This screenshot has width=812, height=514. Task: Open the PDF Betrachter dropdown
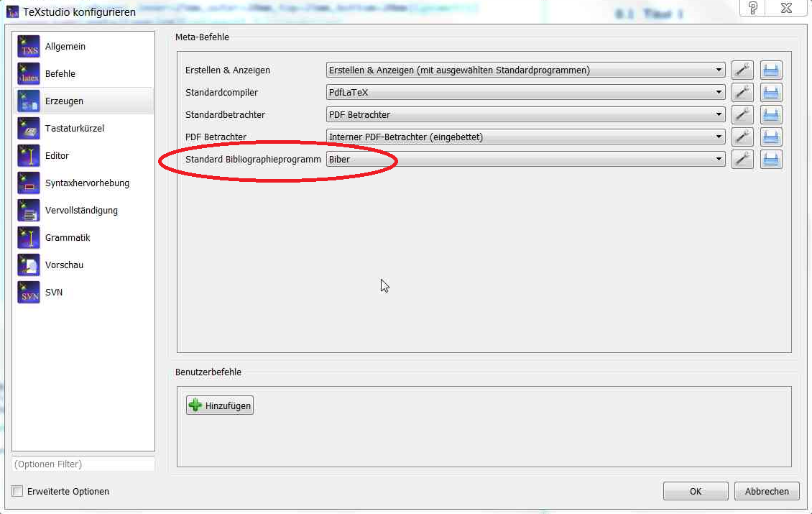click(x=525, y=137)
